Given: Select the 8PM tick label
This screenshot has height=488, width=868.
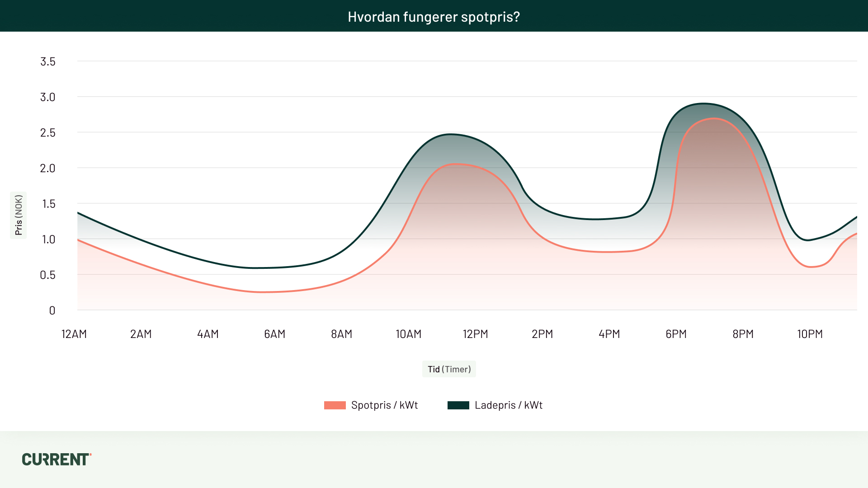Looking at the screenshot, I should [x=743, y=334].
